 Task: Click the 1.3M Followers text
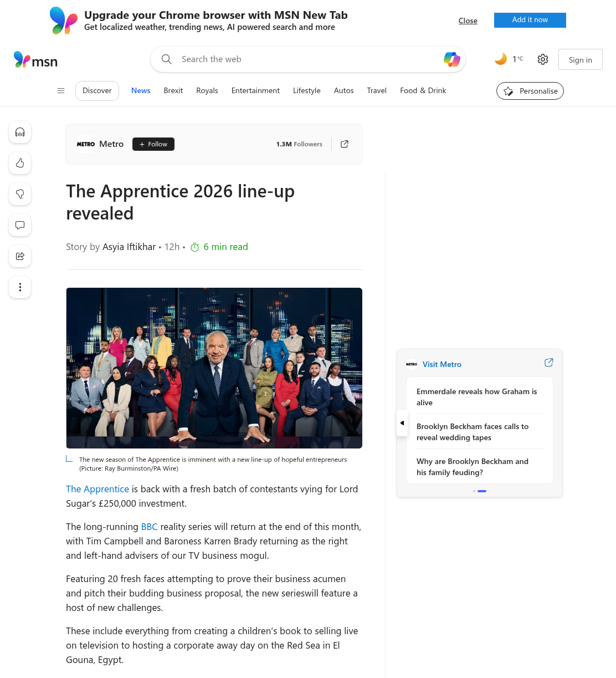[x=299, y=144]
